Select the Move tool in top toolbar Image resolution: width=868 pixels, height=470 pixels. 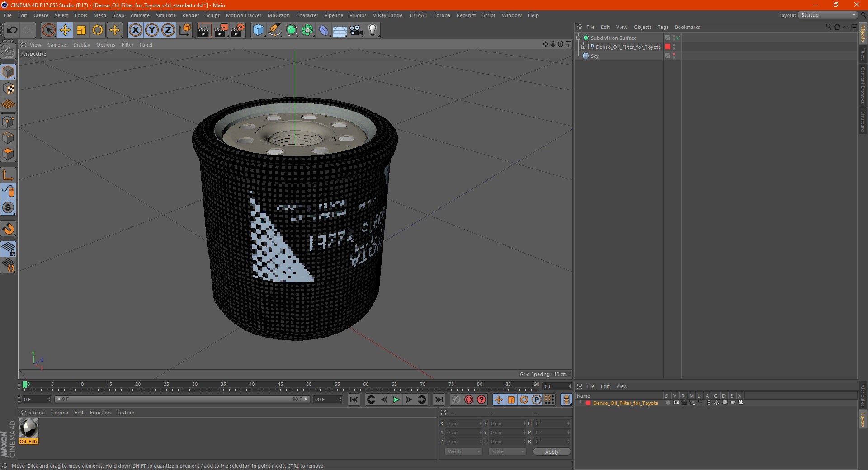[x=65, y=30]
